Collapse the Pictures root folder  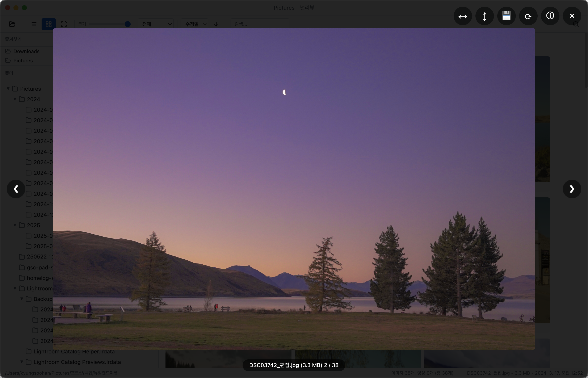8,89
